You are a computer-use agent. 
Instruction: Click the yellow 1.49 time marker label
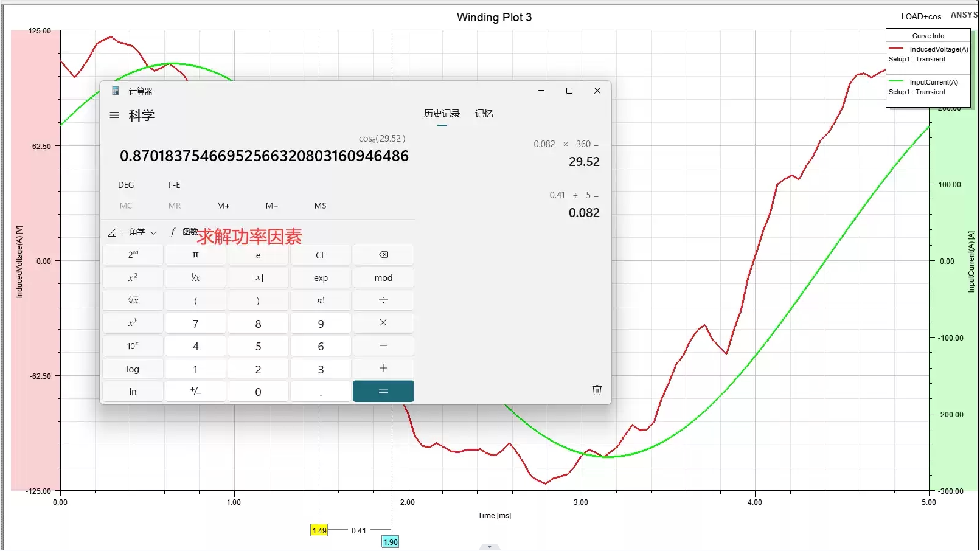(x=319, y=530)
